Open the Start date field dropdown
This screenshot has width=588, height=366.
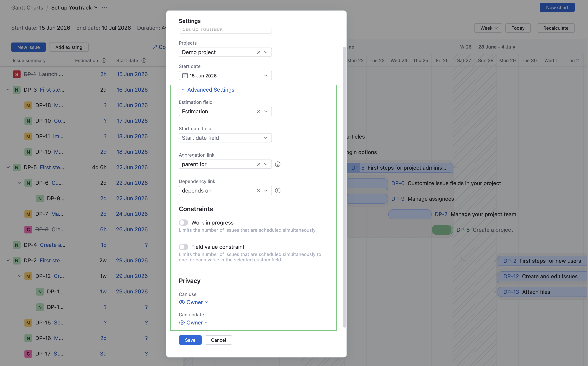click(225, 138)
